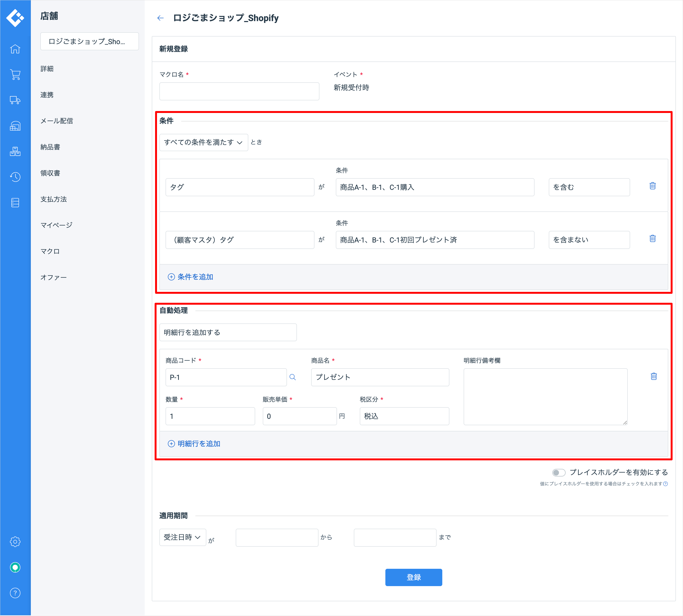Enable the プレイスホルダー toggle switch
The image size is (683, 616).
[558, 472]
